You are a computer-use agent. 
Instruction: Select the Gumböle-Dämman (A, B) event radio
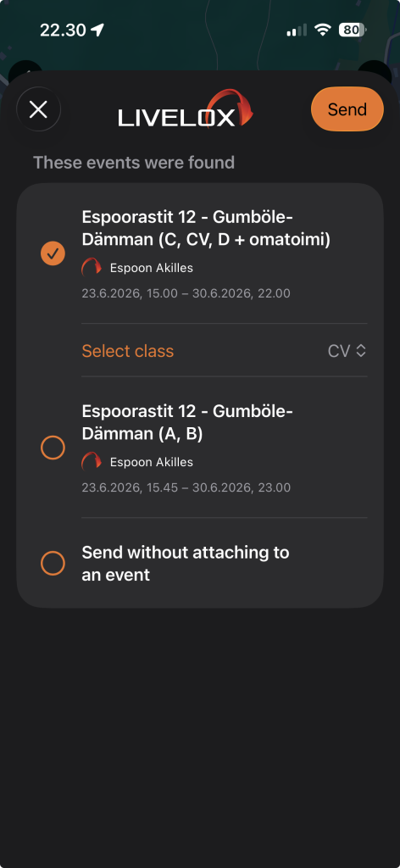[x=53, y=448]
